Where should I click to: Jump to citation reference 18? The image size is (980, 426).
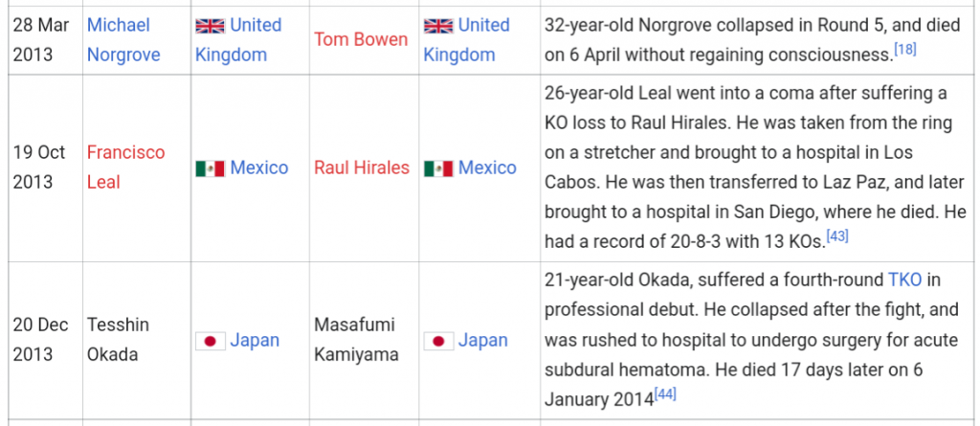[905, 50]
